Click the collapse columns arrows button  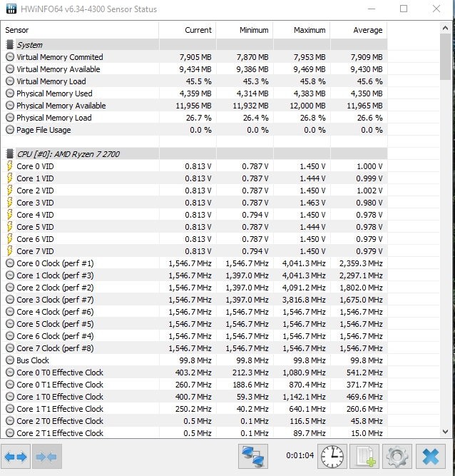47,457
